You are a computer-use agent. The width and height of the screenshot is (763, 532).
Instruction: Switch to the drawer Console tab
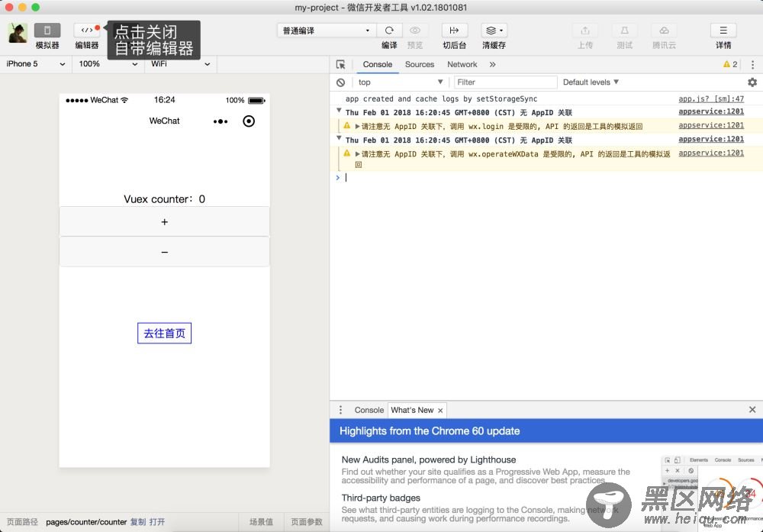pyautogui.click(x=369, y=411)
